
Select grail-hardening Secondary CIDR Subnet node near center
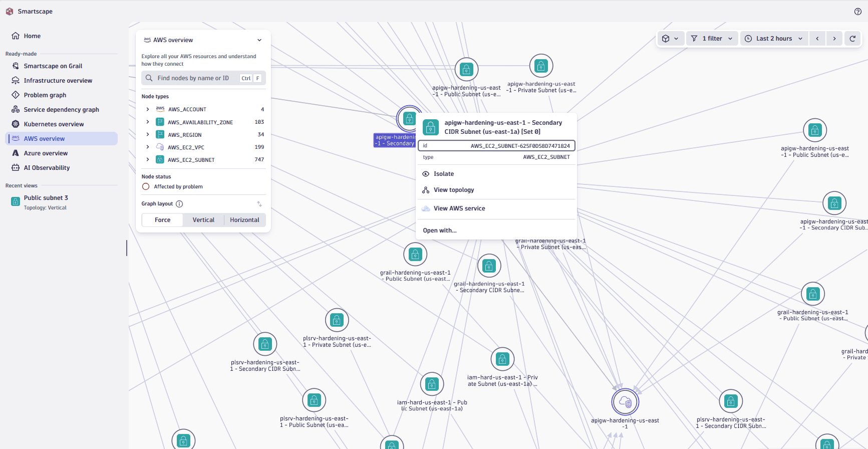[x=489, y=266]
